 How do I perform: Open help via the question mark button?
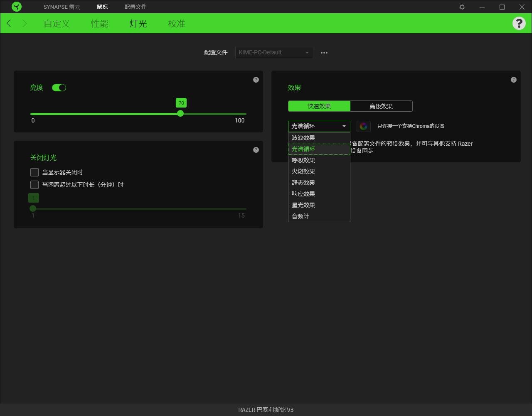coord(519,23)
